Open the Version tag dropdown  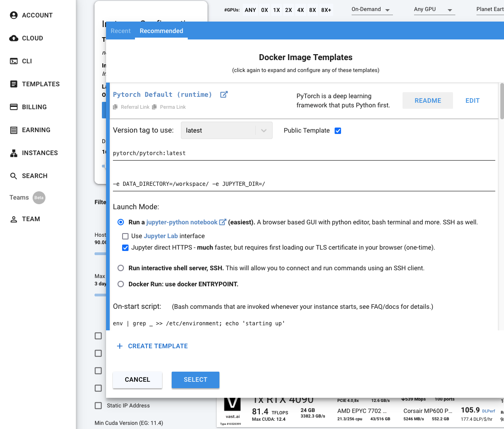[x=227, y=130]
